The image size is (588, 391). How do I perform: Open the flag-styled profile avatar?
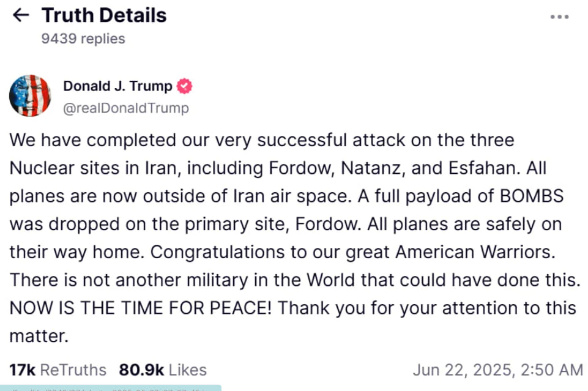tap(30, 96)
